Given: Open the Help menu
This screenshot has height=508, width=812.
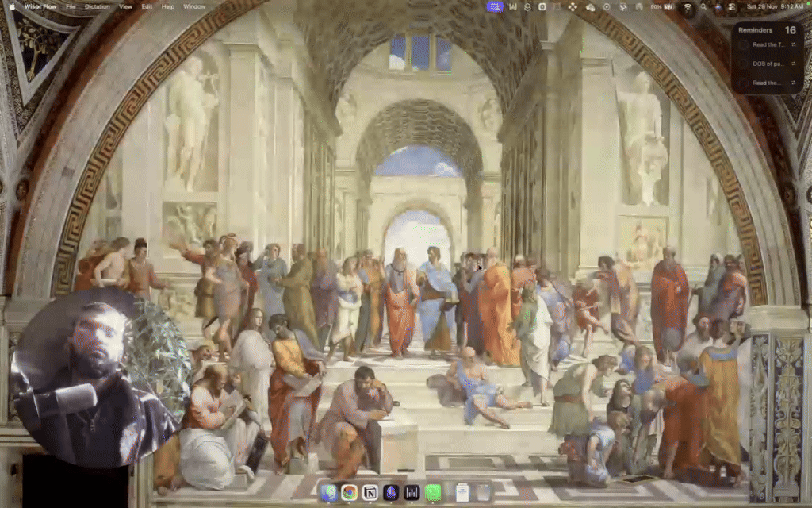Looking at the screenshot, I should pyautogui.click(x=168, y=6).
